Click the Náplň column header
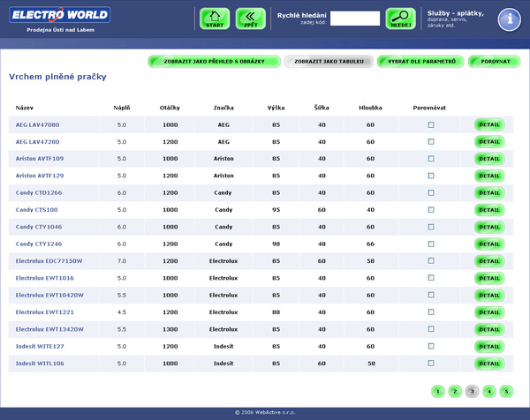 (122, 108)
